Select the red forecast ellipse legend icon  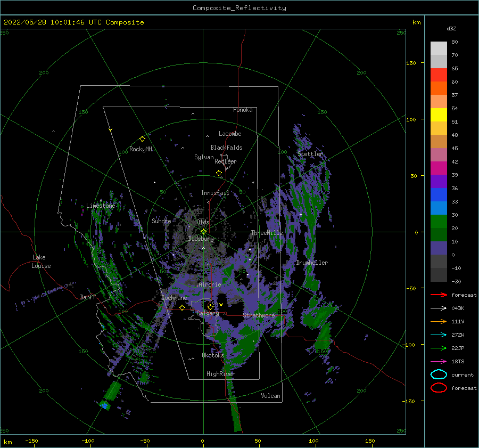click(439, 388)
